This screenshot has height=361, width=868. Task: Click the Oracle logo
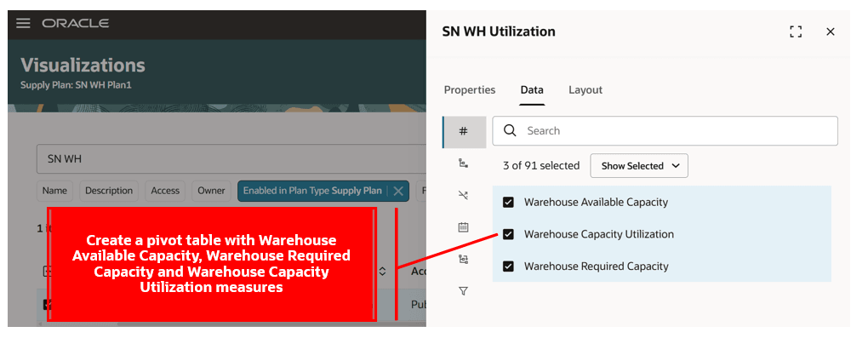[x=75, y=23]
